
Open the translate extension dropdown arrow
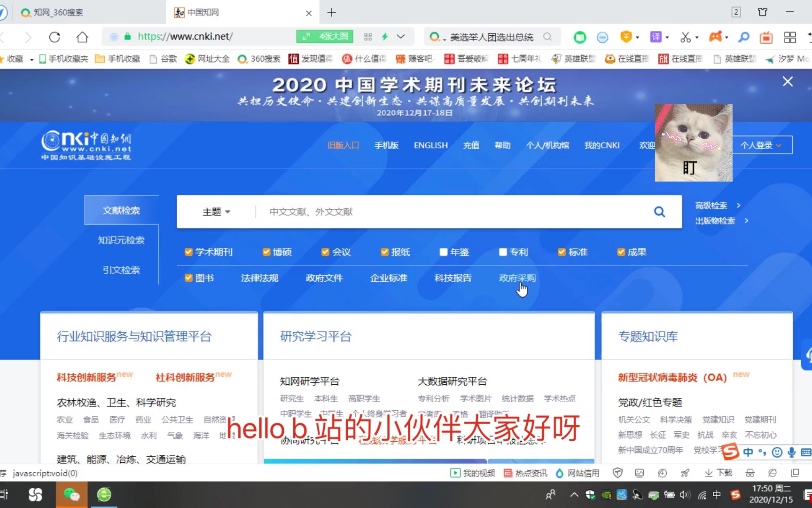point(667,37)
